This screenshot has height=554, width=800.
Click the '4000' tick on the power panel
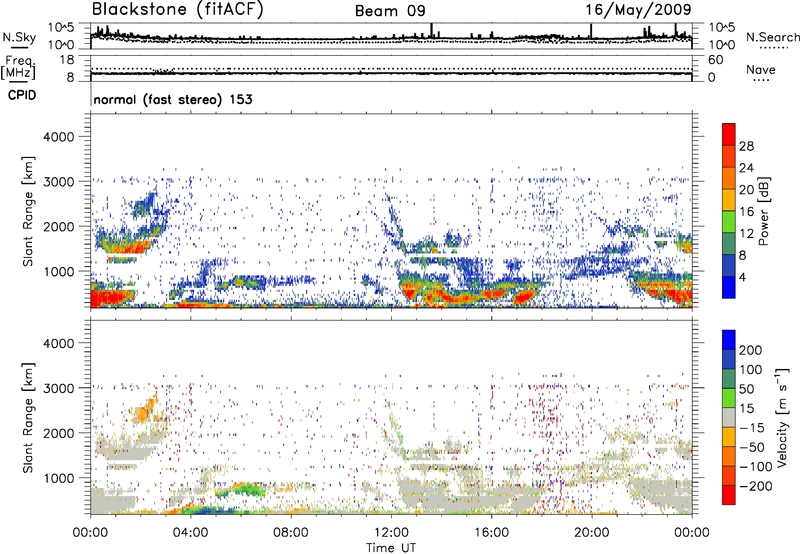pyautogui.click(x=59, y=137)
